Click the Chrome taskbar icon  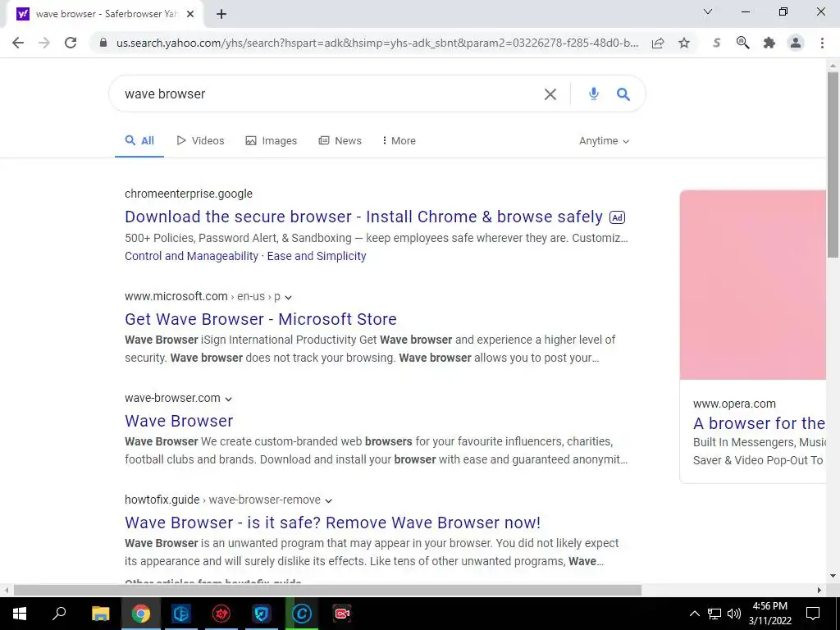click(x=141, y=614)
